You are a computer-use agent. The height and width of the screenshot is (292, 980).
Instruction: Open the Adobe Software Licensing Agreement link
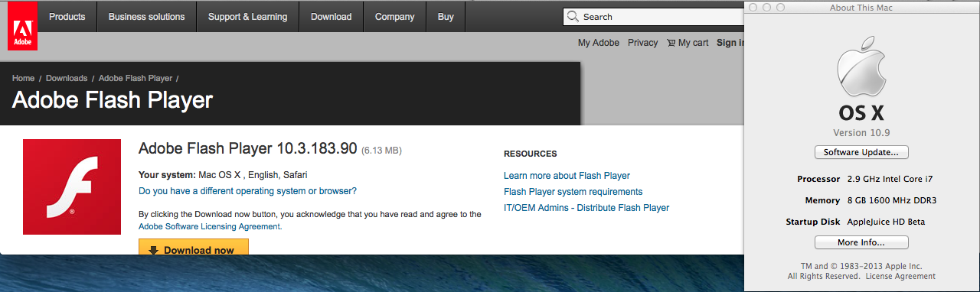click(210, 226)
